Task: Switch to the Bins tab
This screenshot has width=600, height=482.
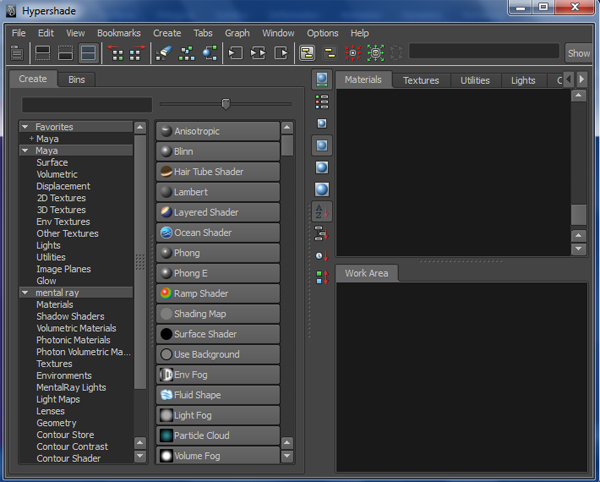Action: 77,80
